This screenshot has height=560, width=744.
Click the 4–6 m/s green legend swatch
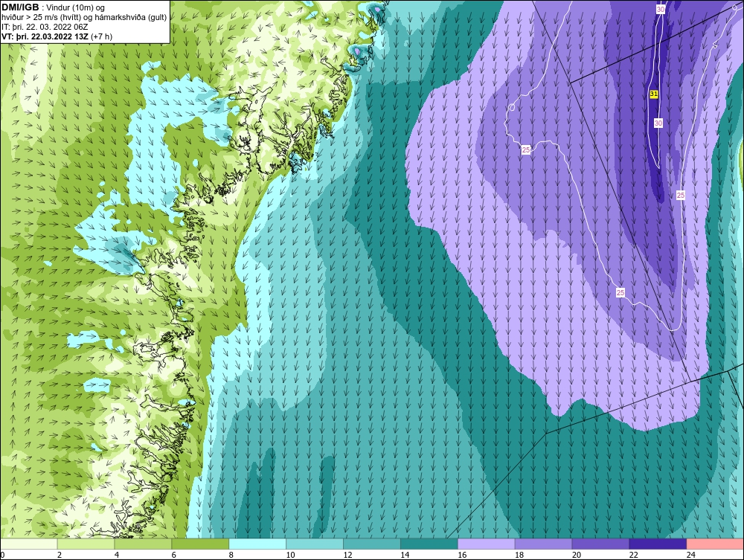pyautogui.click(x=143, y=544)
